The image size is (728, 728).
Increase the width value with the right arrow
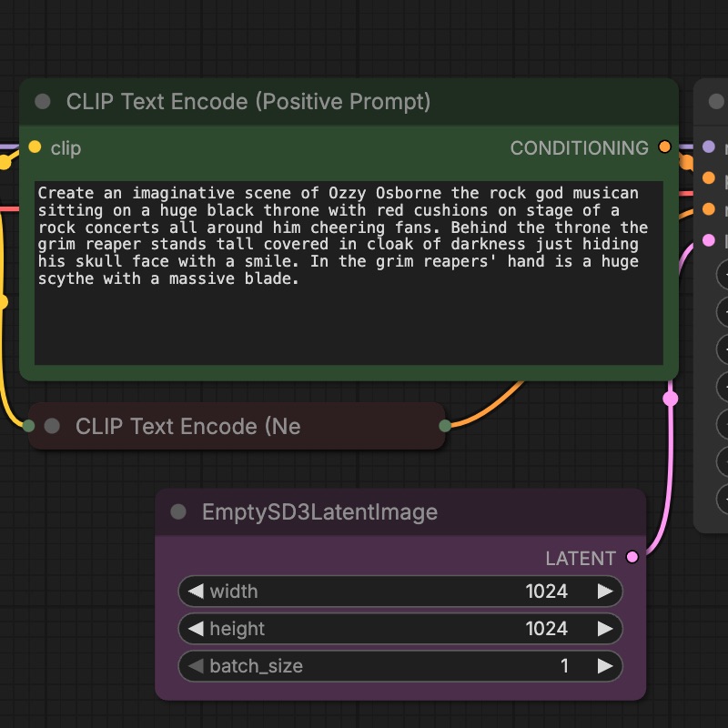pyautogui.click(x=604, y=591)
